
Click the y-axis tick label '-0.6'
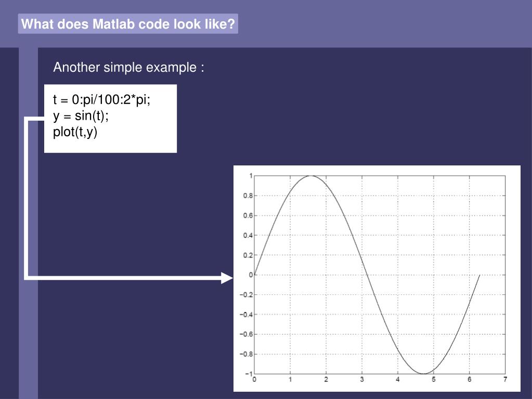tap(246, 334)
